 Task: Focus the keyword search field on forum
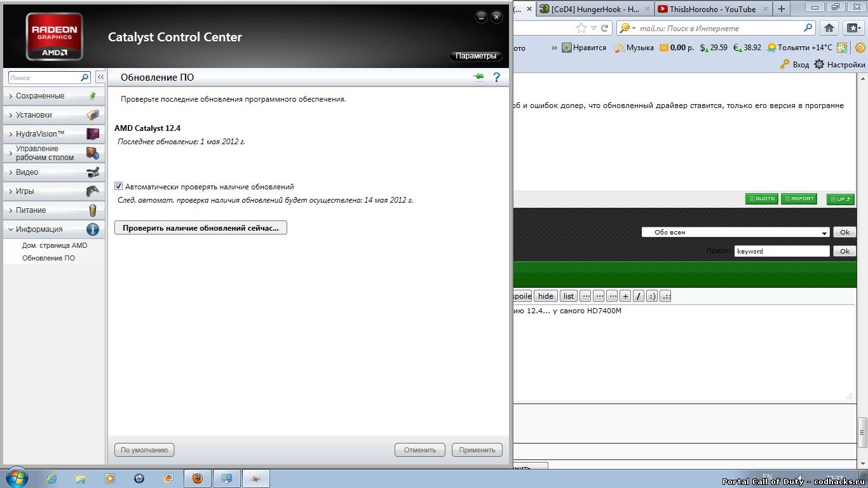[782, 251]
